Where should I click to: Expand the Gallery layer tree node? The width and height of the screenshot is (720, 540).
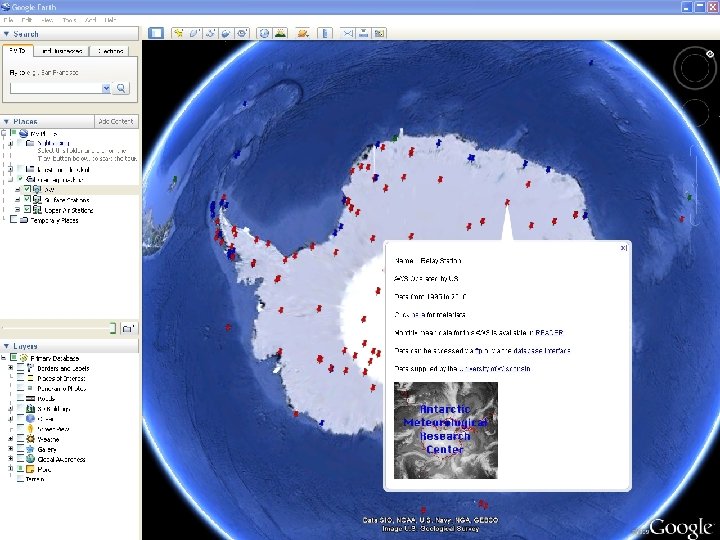tap(11, 449)
